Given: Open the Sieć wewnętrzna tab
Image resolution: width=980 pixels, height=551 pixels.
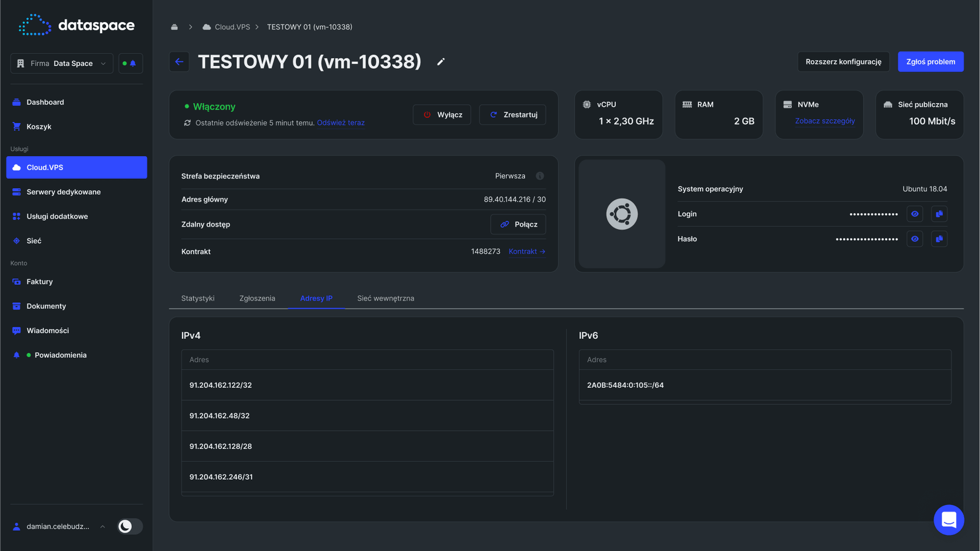Looking at the screenshot, I should pos(386,299).
